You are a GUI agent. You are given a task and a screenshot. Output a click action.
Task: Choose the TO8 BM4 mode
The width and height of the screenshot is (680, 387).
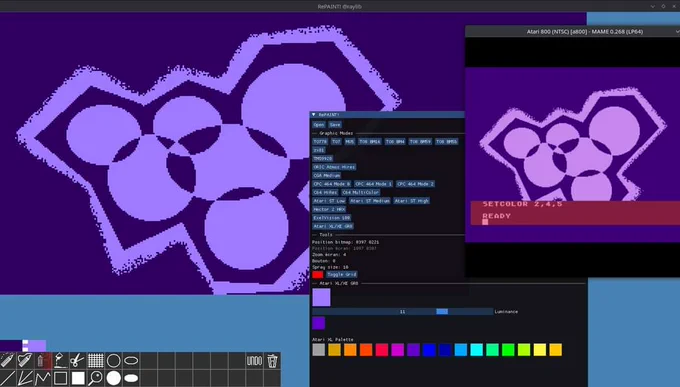395,141
